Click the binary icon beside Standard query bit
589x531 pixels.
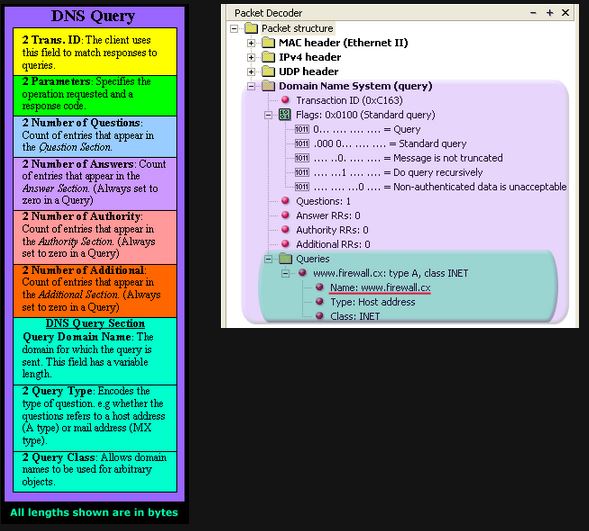[302, 144]
